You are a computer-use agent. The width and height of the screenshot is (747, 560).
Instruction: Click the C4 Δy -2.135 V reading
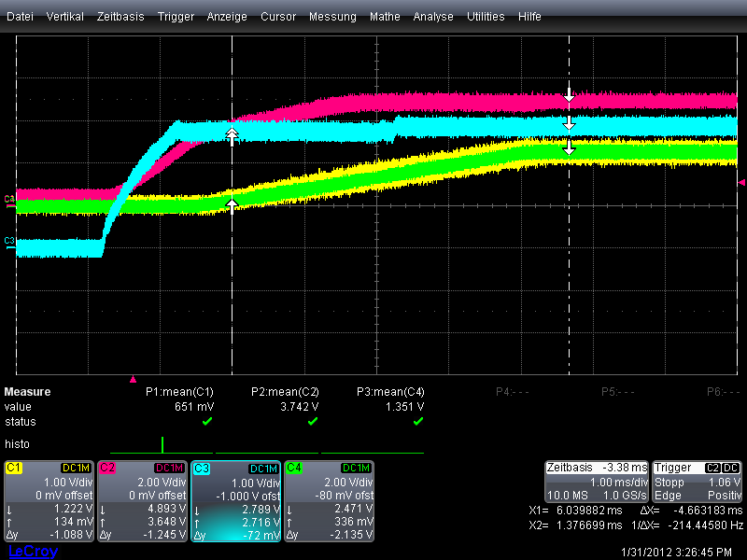[x=352, y=535]
